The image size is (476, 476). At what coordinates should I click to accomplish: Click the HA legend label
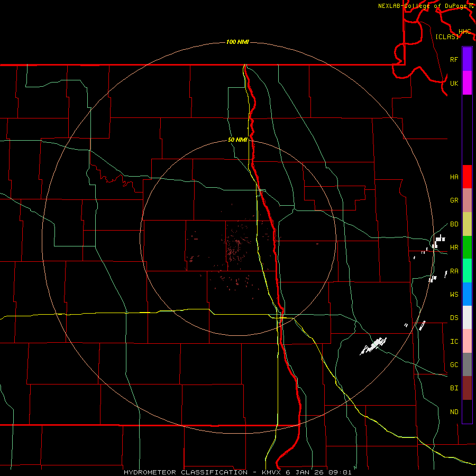coord(454,177)
